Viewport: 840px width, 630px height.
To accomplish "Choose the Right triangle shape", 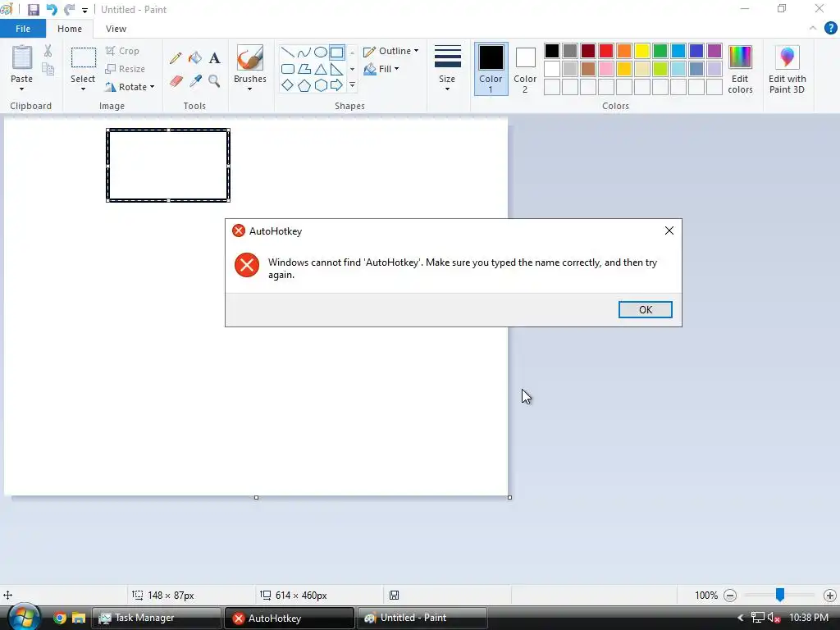I will click(337, 69).
